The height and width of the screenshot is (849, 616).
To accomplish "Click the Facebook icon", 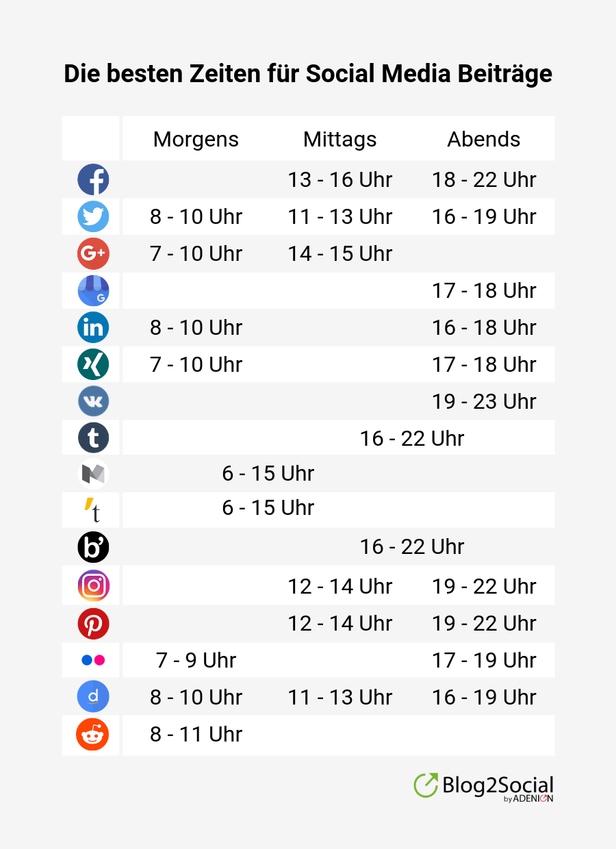I will coord(93,180).
